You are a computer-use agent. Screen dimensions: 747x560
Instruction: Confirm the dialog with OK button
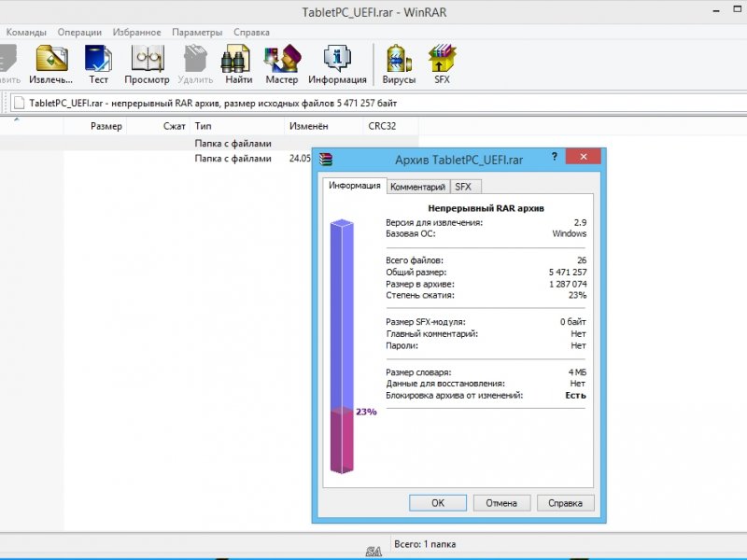point(438,503)
